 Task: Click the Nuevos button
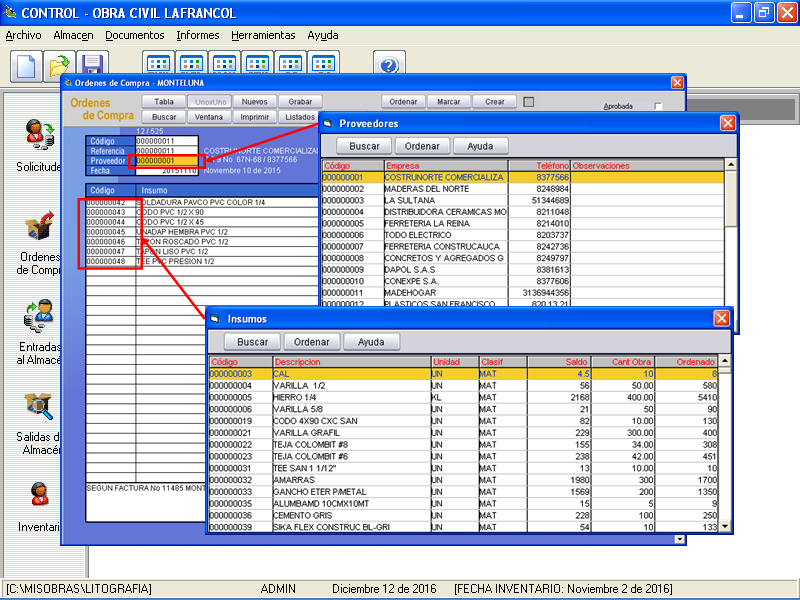tap(255, 102)
